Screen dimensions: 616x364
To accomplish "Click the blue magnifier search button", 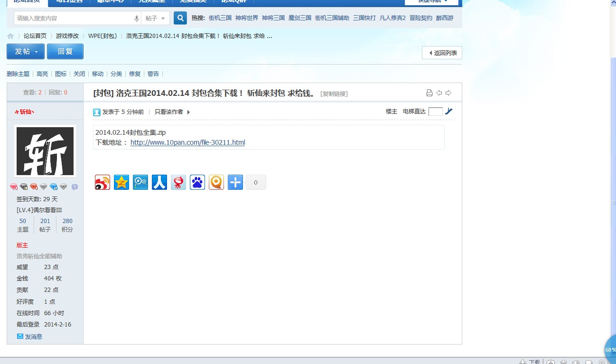I will click(x=180, y=18).
